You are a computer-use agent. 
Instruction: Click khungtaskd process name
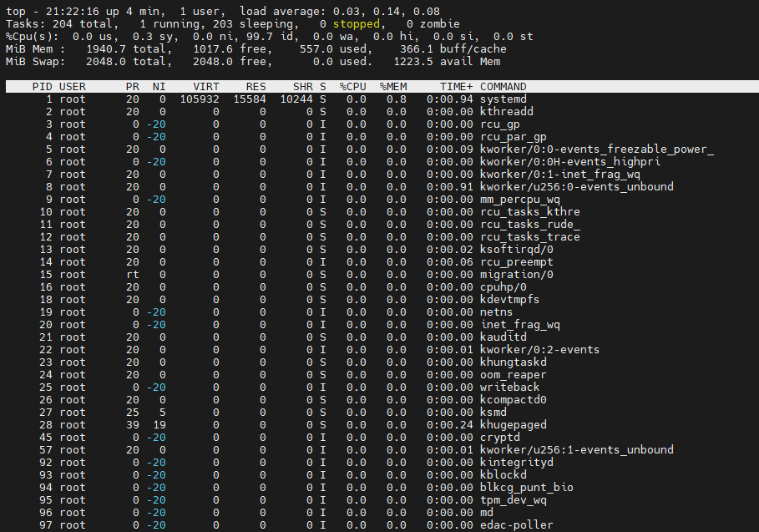coord(514,362)
